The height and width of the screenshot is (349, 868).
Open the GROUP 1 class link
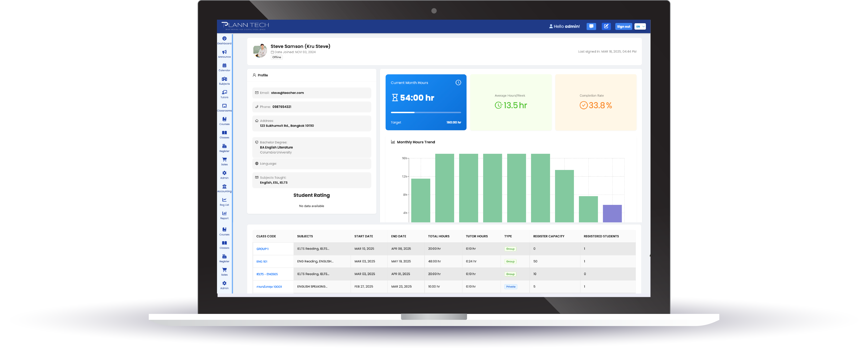pos(262,249)
